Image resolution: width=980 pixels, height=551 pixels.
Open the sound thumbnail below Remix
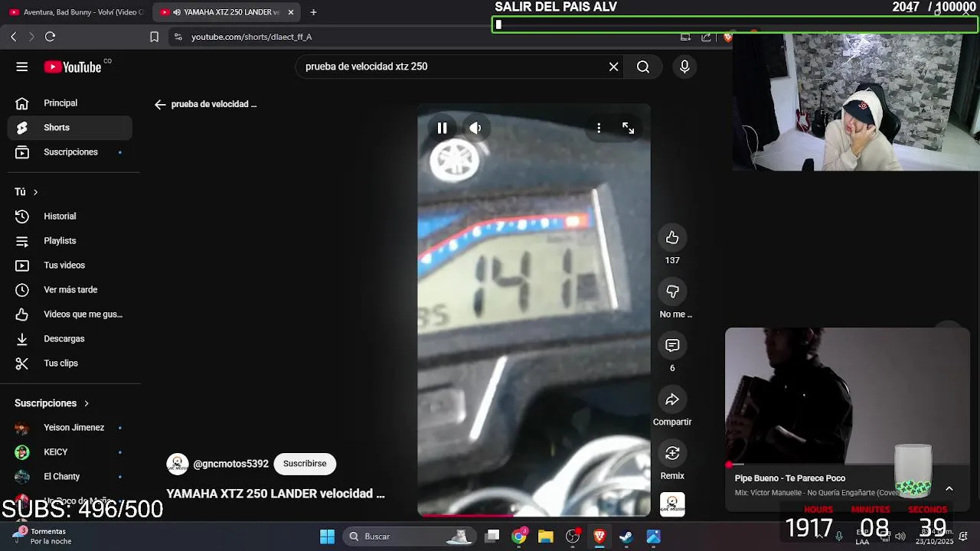(672, 504)
